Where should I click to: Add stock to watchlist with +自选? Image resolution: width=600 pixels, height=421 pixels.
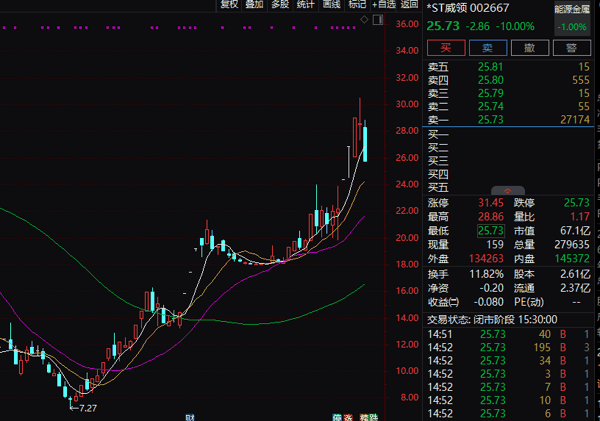[x=384, y=4]
